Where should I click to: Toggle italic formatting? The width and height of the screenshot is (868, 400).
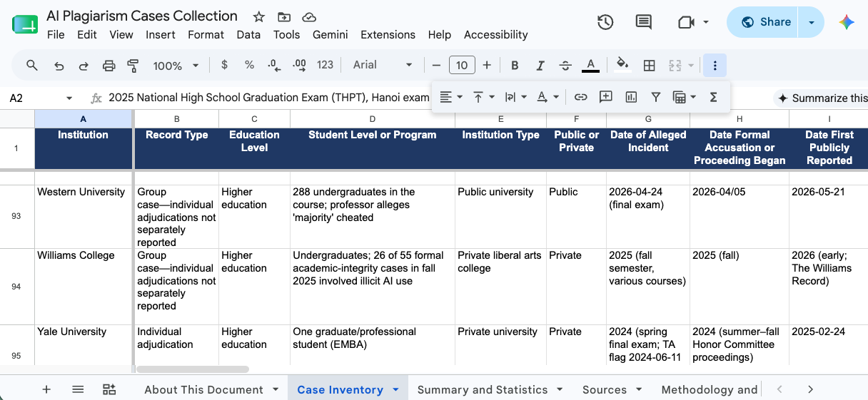coord(540,66)
